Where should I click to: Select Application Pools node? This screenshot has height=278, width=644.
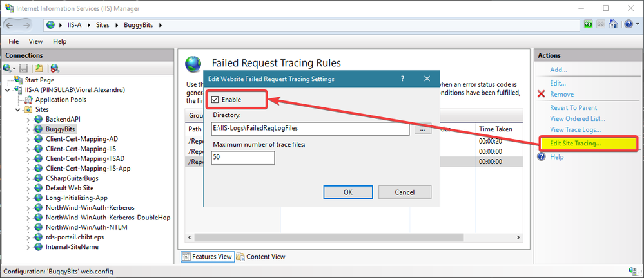[61, 100]
